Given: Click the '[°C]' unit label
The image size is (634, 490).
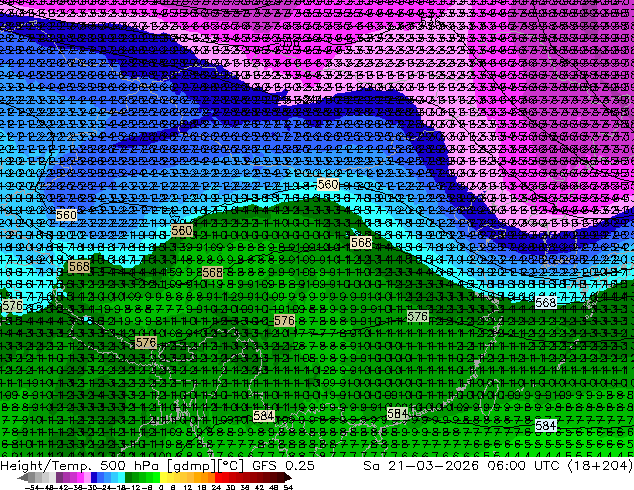Looking at the screenshot, I should pyautogui.click(x=231, y=466).
